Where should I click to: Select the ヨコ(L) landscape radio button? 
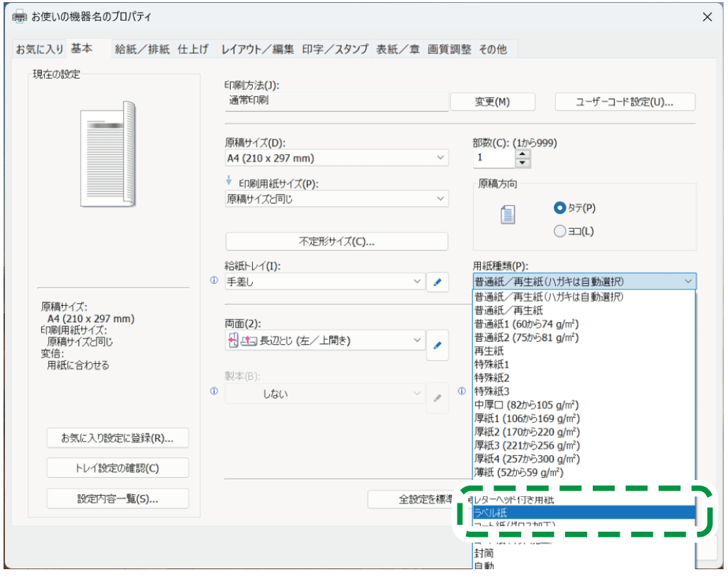560,231
